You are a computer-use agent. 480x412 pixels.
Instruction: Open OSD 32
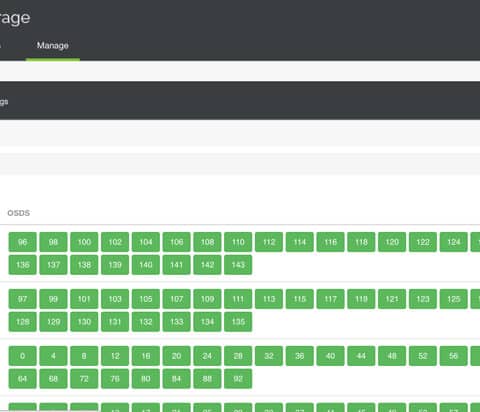[269, 356]
